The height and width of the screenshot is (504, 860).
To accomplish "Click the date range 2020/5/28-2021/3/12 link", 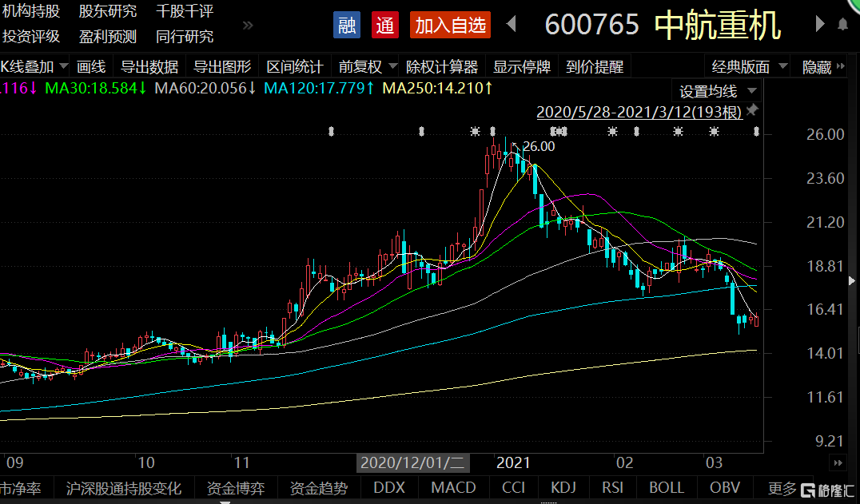I will point(639,112).
